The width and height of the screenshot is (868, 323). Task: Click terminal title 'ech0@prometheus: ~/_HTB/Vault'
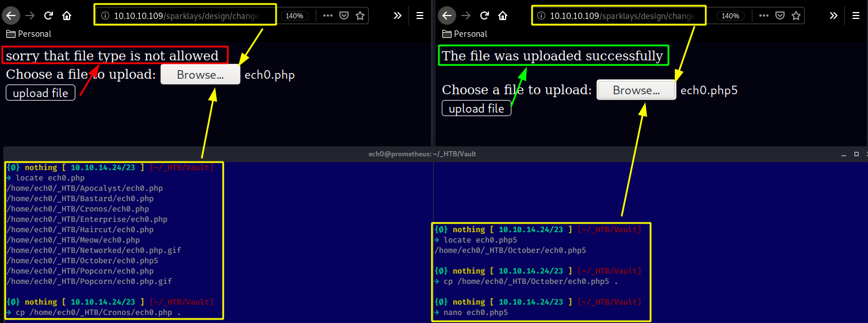pyautogui.click(x=422, y=154)
